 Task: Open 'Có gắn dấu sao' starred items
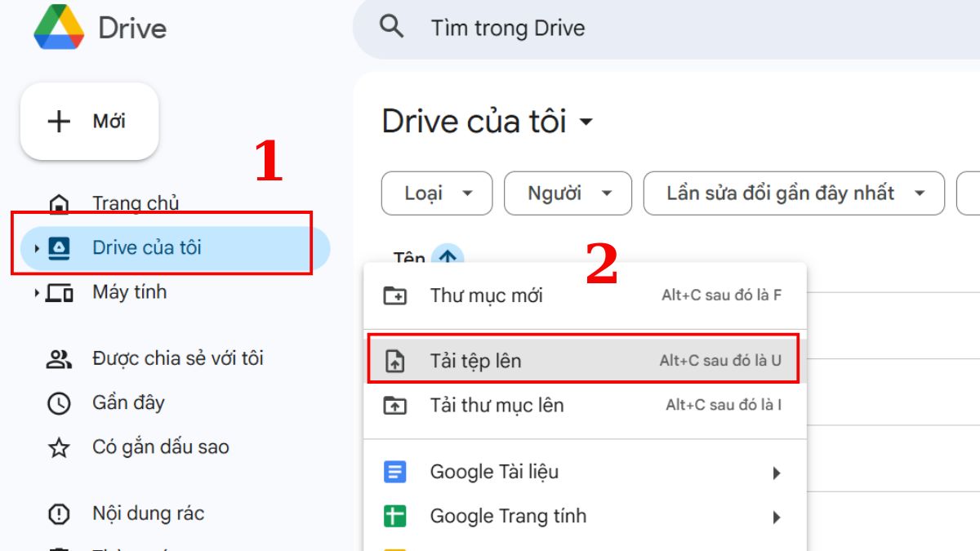(161, 447)
